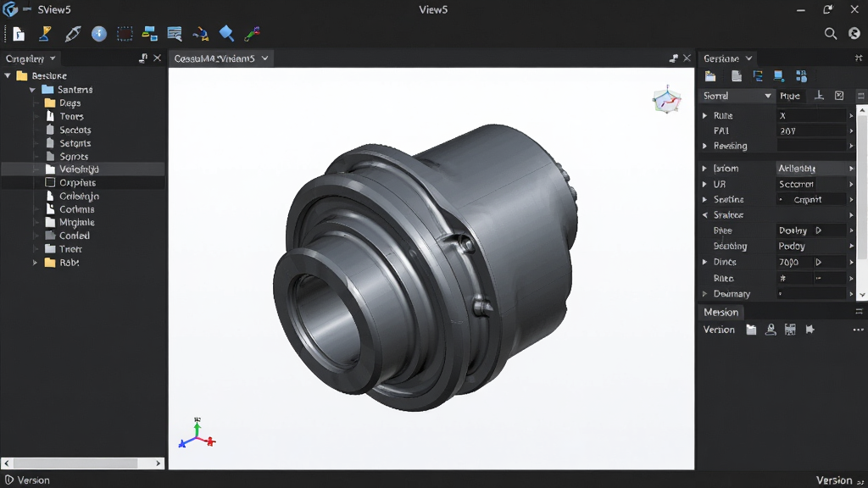Screen dimensions: 868x488
Task: Expand the Rabi folder node
Action: (35, 263)
